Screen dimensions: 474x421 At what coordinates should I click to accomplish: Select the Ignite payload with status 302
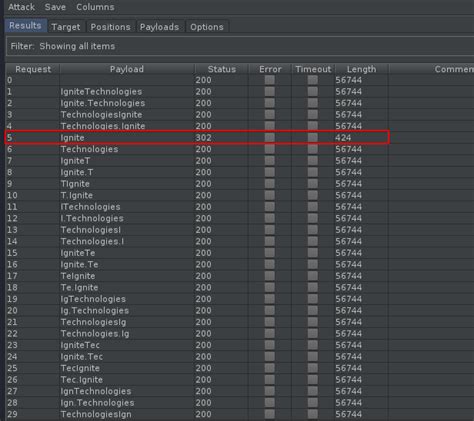[72, 137]
